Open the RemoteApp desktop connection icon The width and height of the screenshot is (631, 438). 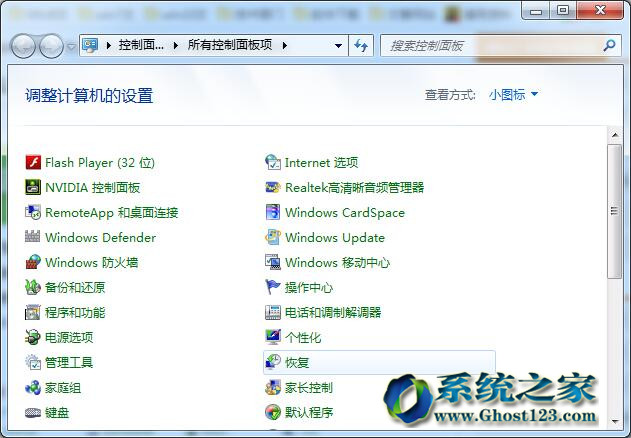coord(33,213)
